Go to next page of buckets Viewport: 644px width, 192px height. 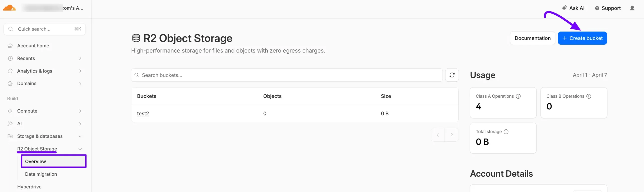[452, 135]
